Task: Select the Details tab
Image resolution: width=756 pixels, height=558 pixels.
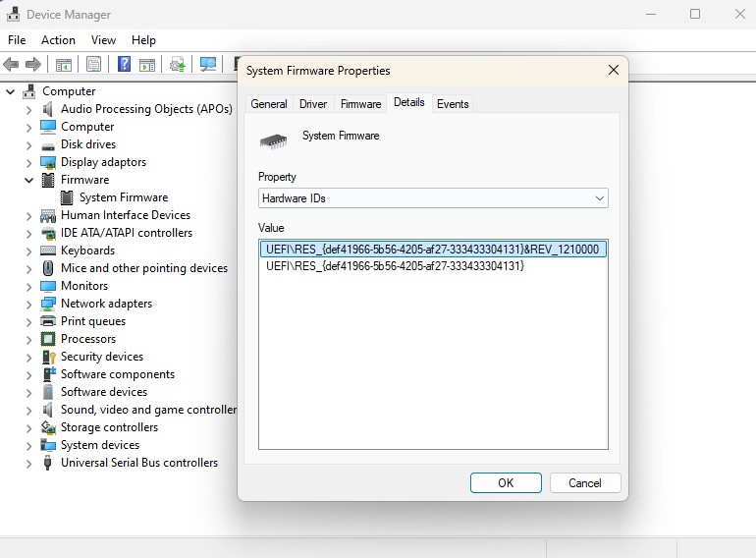Action: click(408, 102)
